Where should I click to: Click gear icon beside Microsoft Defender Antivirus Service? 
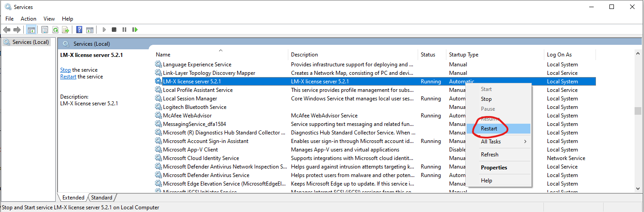point(158,175)
